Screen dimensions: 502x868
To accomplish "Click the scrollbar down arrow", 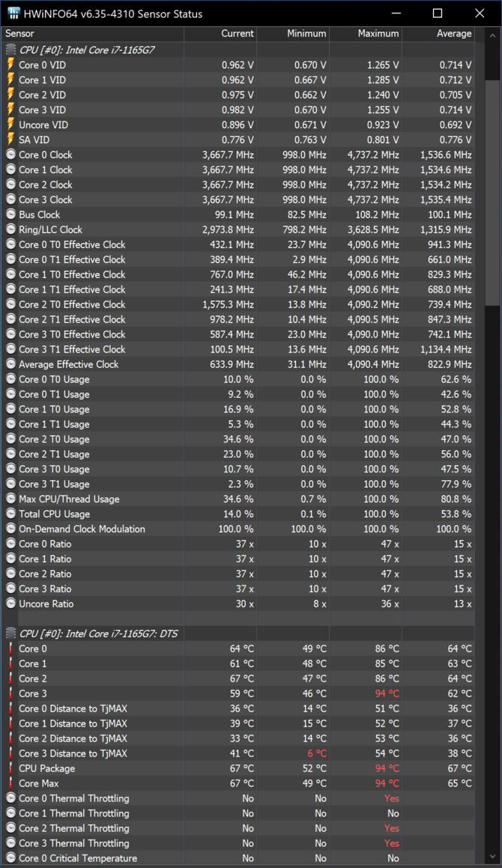I will pos(492,857).
